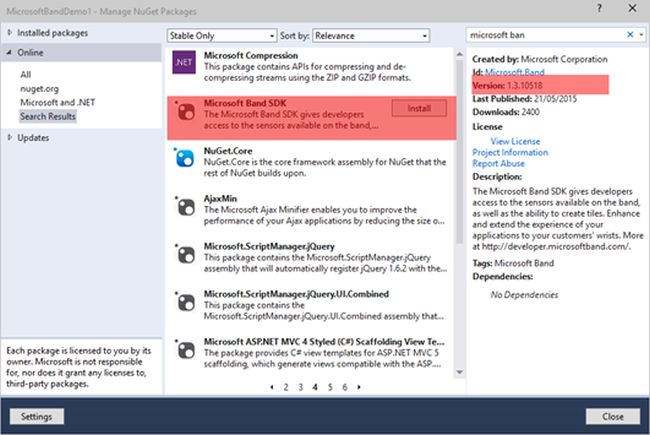
Task: Expand the Updates section
Action: click(10, 138)
